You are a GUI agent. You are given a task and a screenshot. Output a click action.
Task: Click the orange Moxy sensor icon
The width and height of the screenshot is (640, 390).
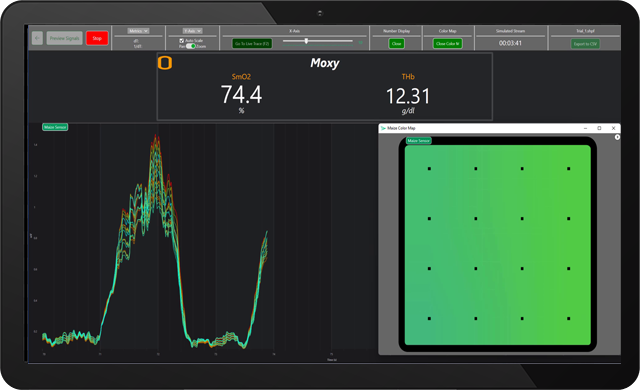coord(165,63)
